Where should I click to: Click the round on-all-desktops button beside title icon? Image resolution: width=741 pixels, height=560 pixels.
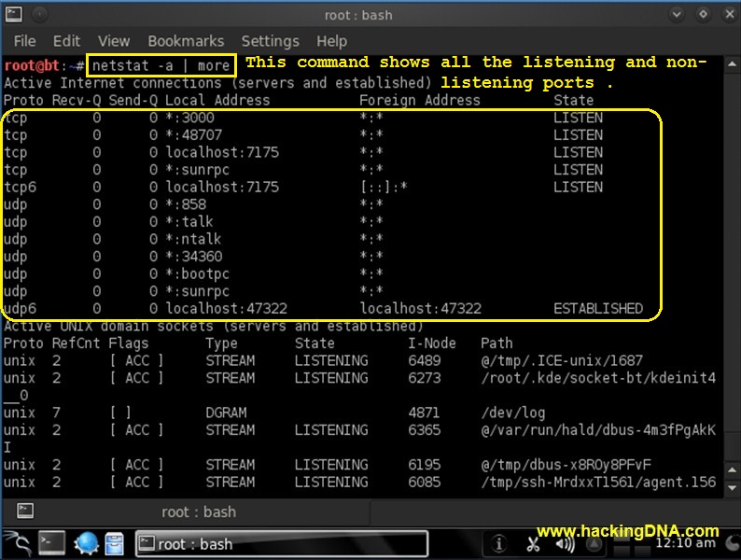40,15
